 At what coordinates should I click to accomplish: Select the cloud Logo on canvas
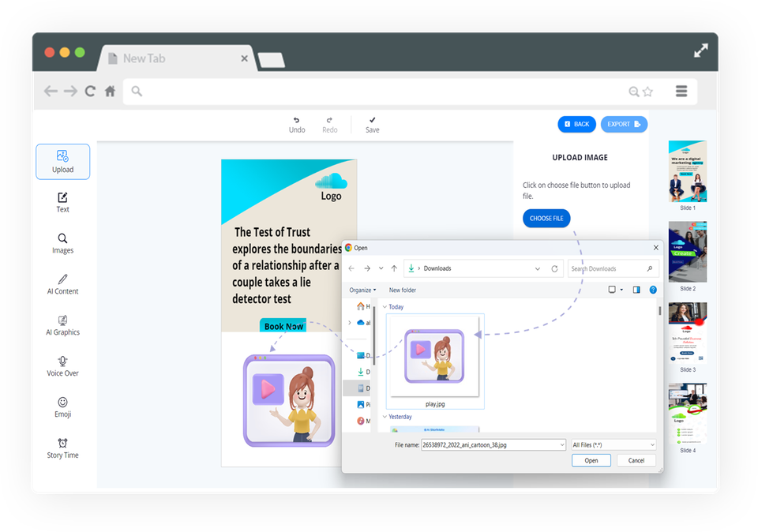coord(331,186)
